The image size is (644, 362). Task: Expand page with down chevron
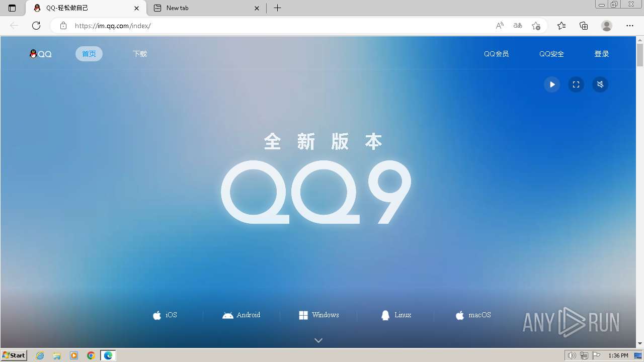(x=318, y=340)
